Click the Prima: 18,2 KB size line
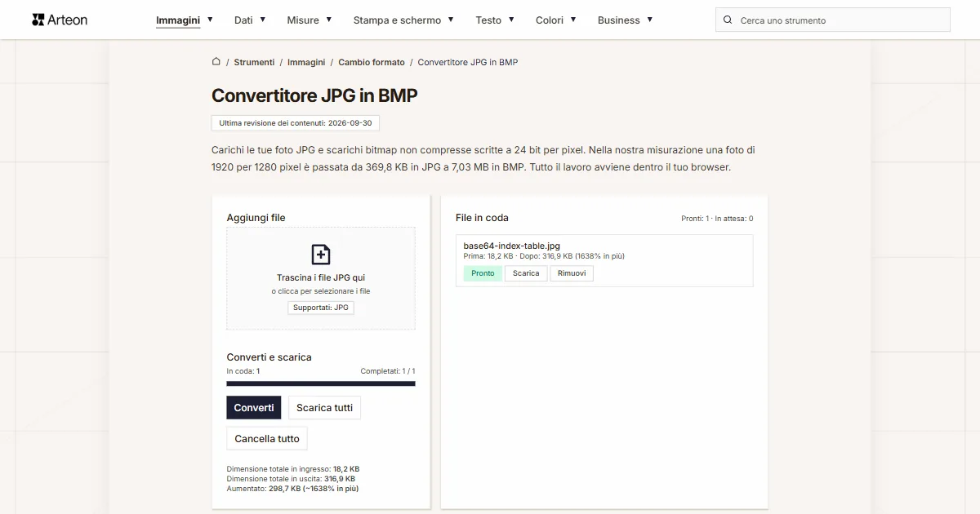The width and height of the screenshot is (980, 514). click(544, 256)
